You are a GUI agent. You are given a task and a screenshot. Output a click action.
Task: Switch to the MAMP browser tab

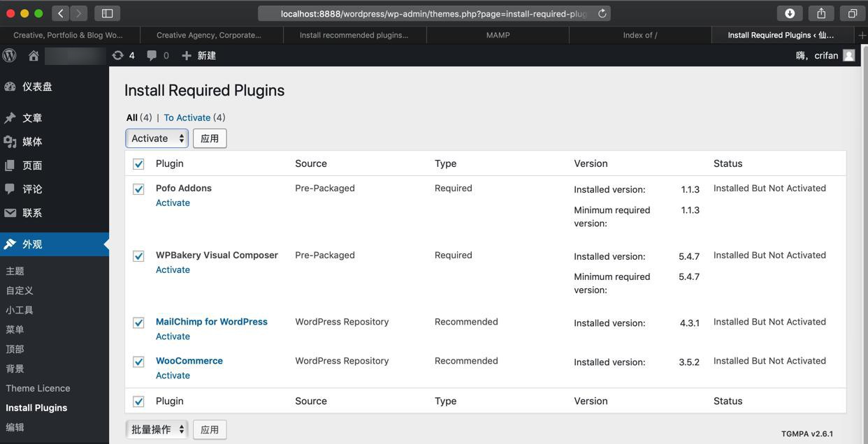click(x=498, y=35)
